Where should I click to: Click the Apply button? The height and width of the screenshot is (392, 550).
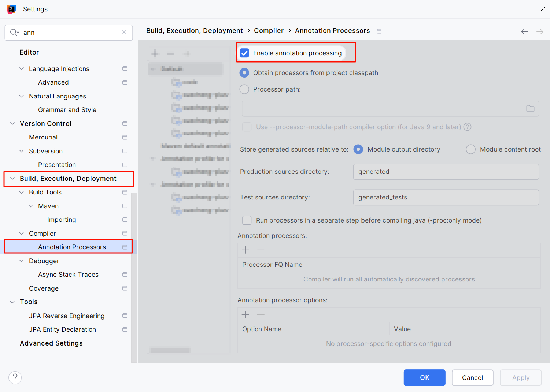pos(521,378)
